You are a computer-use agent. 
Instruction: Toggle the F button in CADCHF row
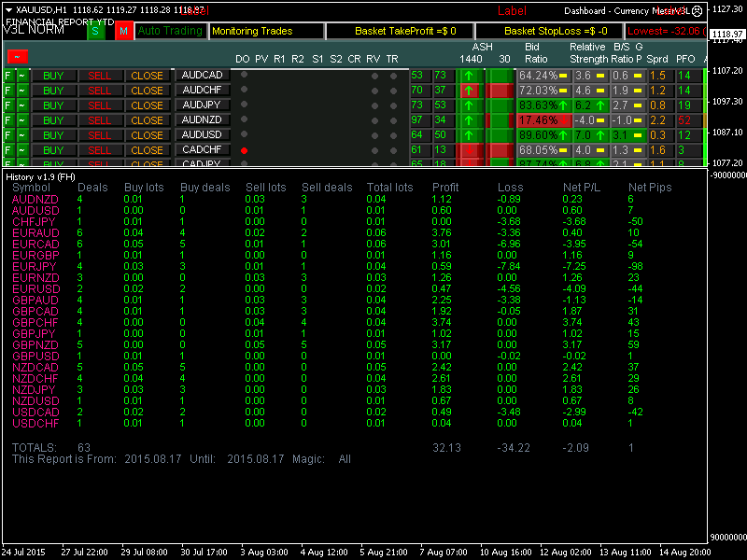8,150
